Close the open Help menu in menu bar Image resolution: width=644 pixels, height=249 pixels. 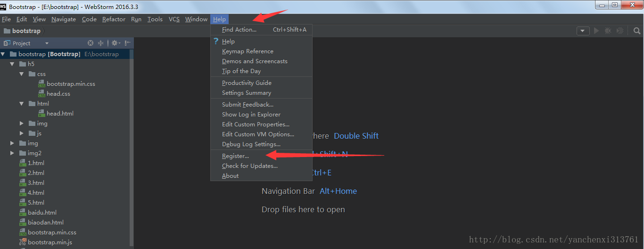219,19
